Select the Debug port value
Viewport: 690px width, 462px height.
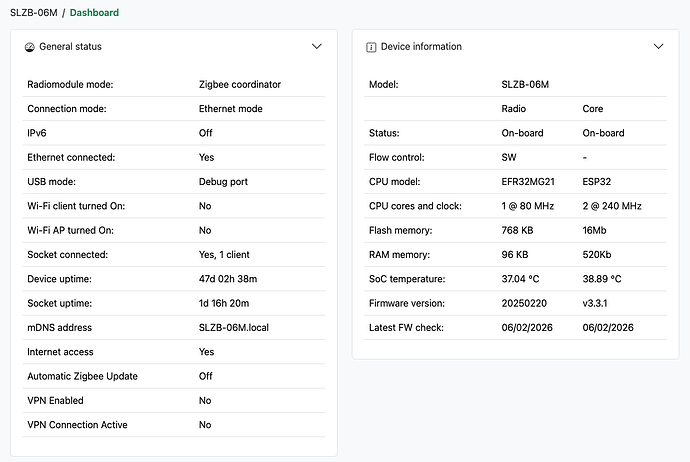(223, 182)
